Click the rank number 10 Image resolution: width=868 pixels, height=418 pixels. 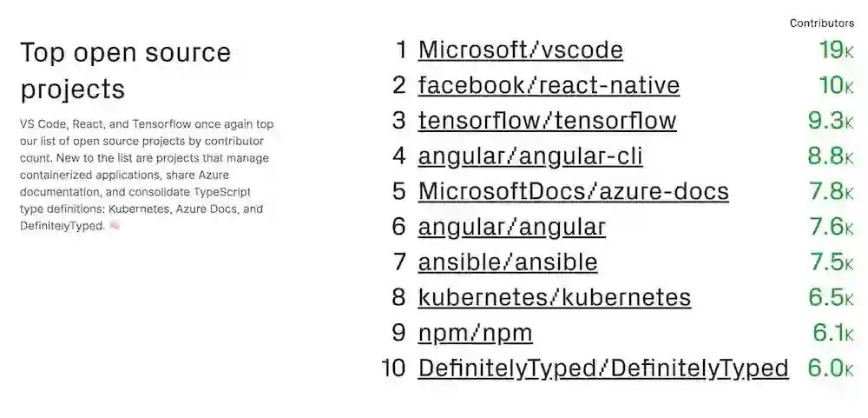393,368
